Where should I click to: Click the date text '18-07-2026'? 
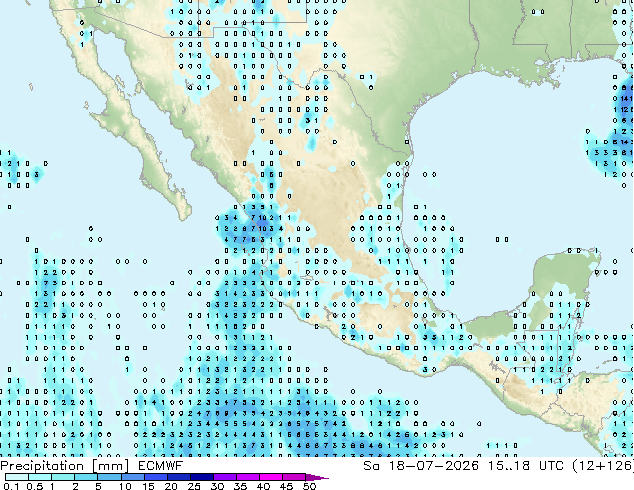click(433, 466)
